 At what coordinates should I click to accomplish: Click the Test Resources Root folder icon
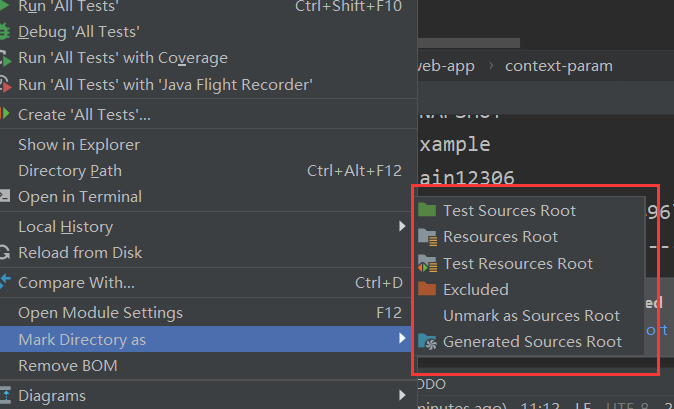pyautogui.click(x=428, y=264)
